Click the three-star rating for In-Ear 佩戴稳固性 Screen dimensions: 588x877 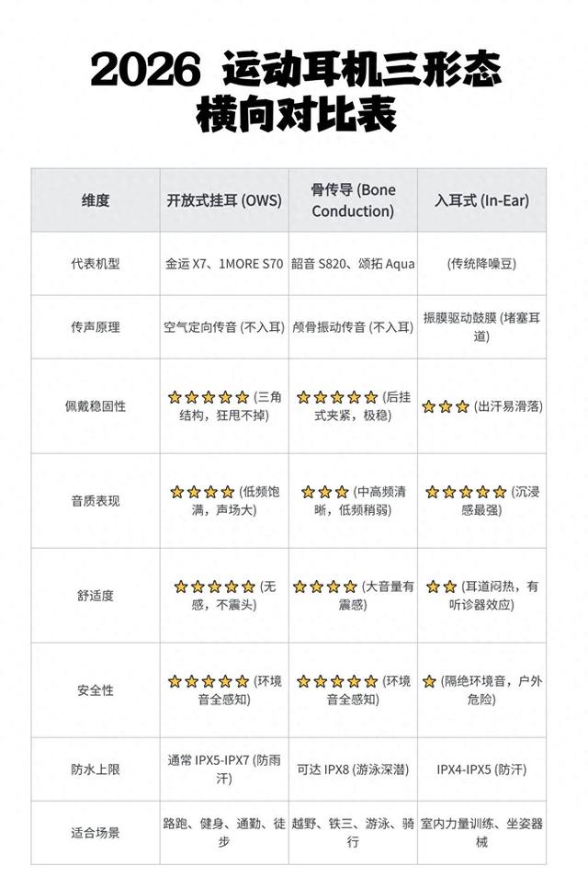click(x=446, y=406)
